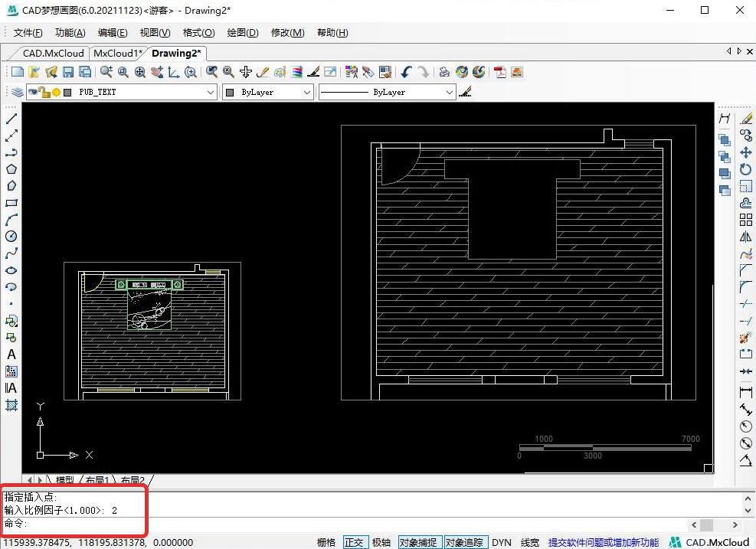Save drawing with the floppy disk icon

point(68,72)
